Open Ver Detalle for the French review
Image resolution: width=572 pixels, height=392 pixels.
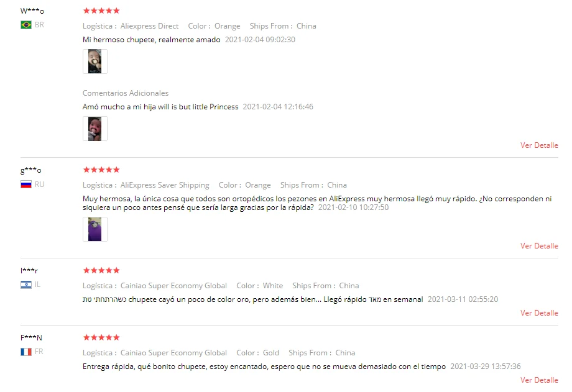click(x=539, y=380)
